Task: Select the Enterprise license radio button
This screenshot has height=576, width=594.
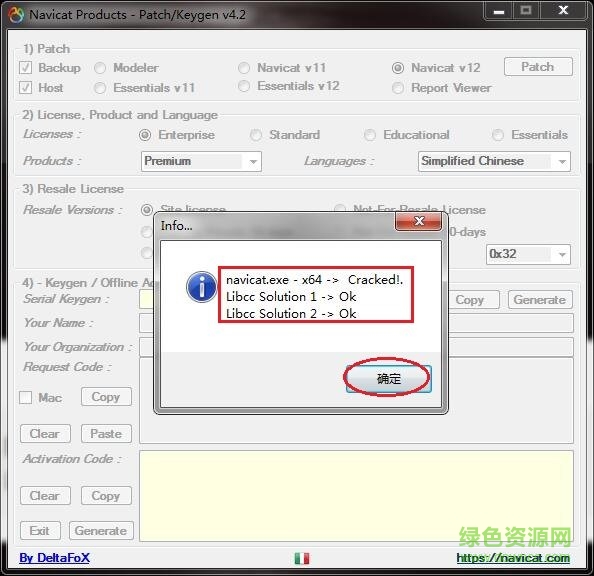Action: pos(145,135)
